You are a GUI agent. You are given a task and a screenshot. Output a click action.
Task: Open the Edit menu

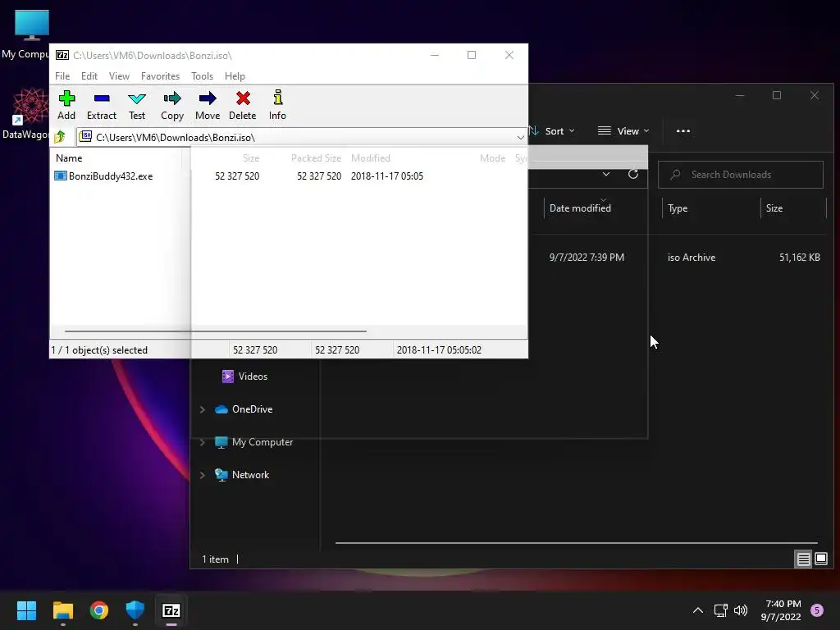pyautogui.click(x=89, y=76)
